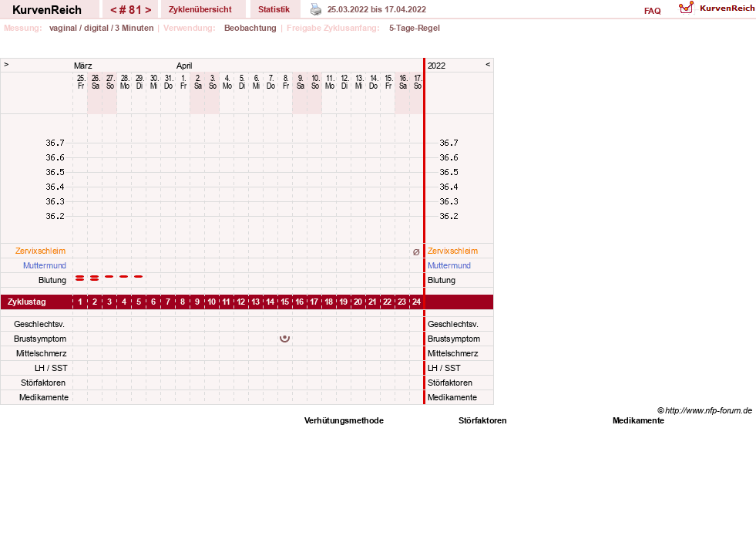Go to previous cycle with left arrow beside #81
Viewport: 756px width, 543px height.
(x=113, y=10)
